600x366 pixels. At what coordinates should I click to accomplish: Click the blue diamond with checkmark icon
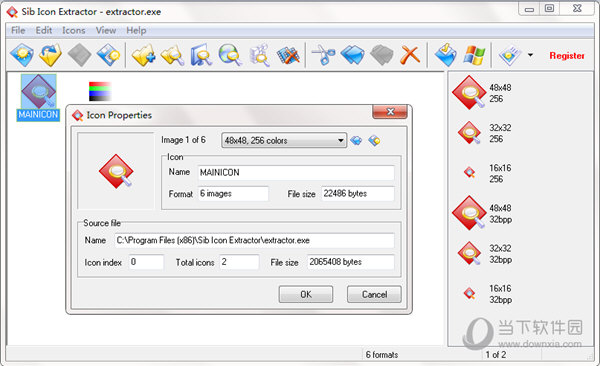[x=445, y=55]
